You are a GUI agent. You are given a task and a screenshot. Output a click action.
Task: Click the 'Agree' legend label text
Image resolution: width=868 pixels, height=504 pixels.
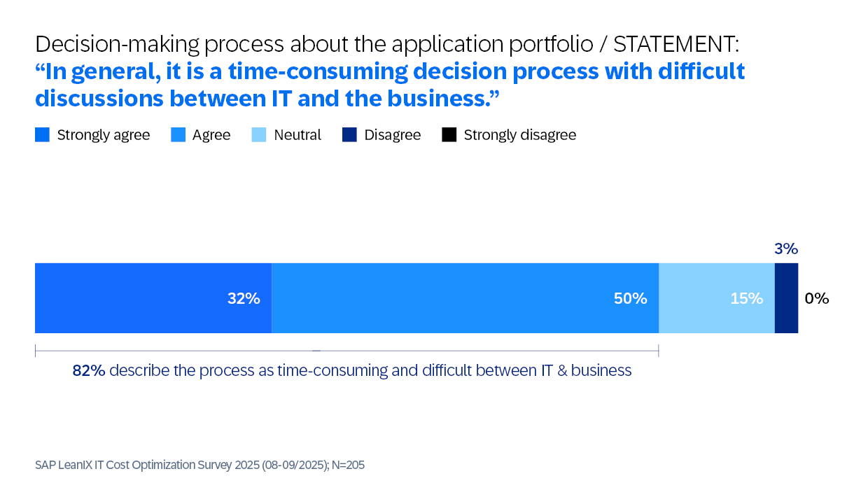point(211,135)
